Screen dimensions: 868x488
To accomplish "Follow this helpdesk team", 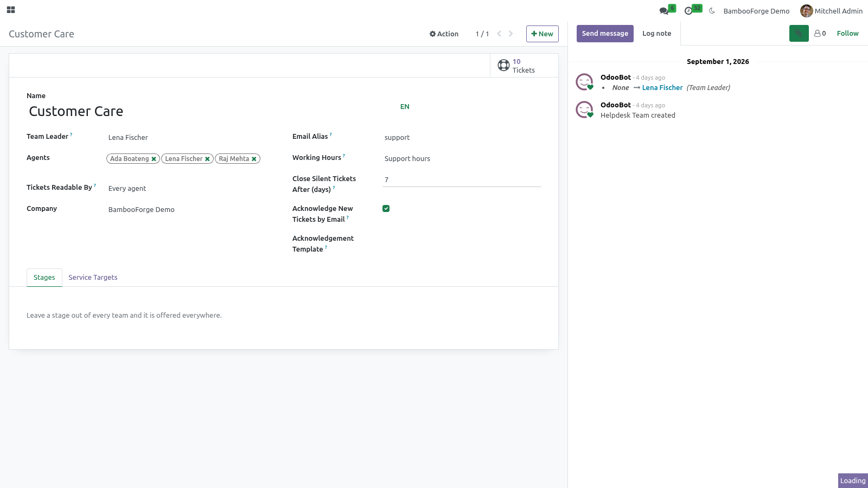I will (x=847, y=34).
